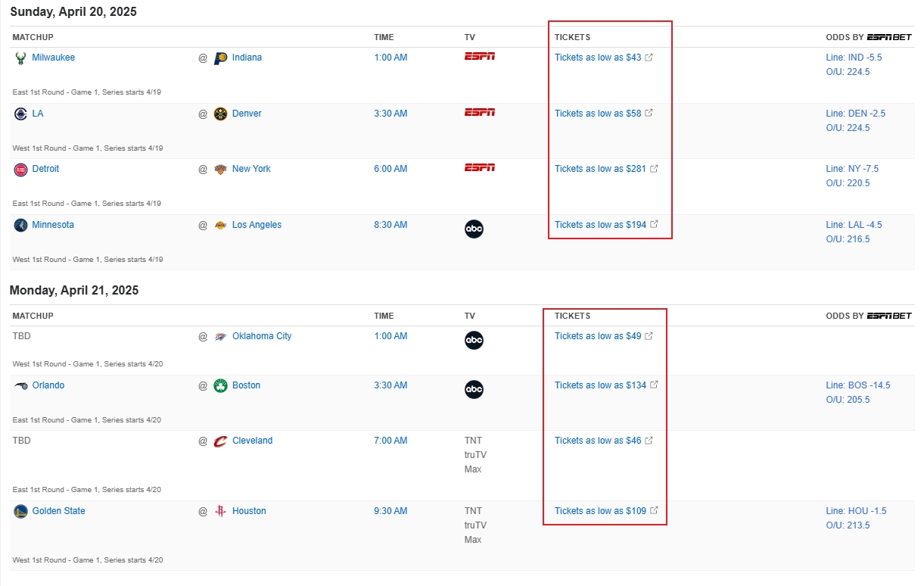The height and width of the screenshot is (586, 924).
Task: Click the Cleveland Cavaliers team name
Action: tap(252, 441)
